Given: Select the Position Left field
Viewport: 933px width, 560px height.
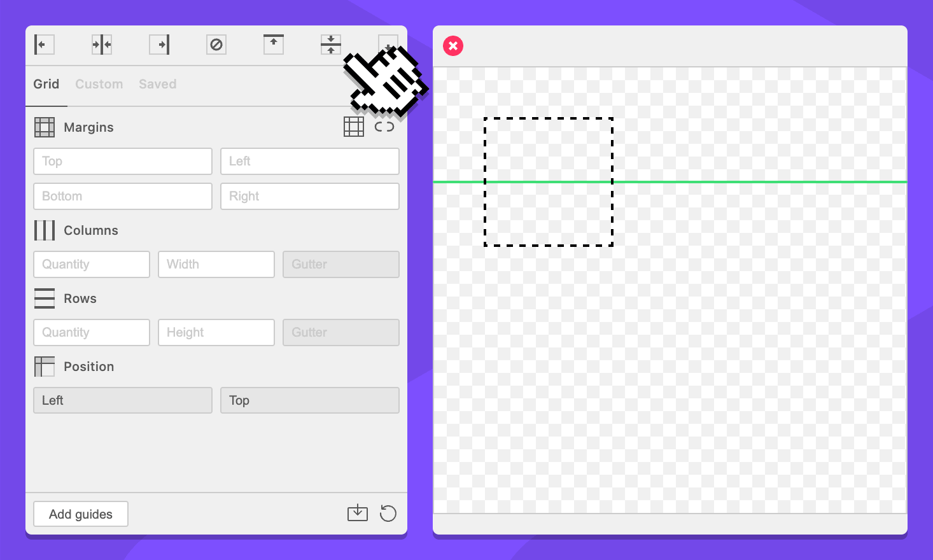Looking at the screenshot, I should coord(123,401).
